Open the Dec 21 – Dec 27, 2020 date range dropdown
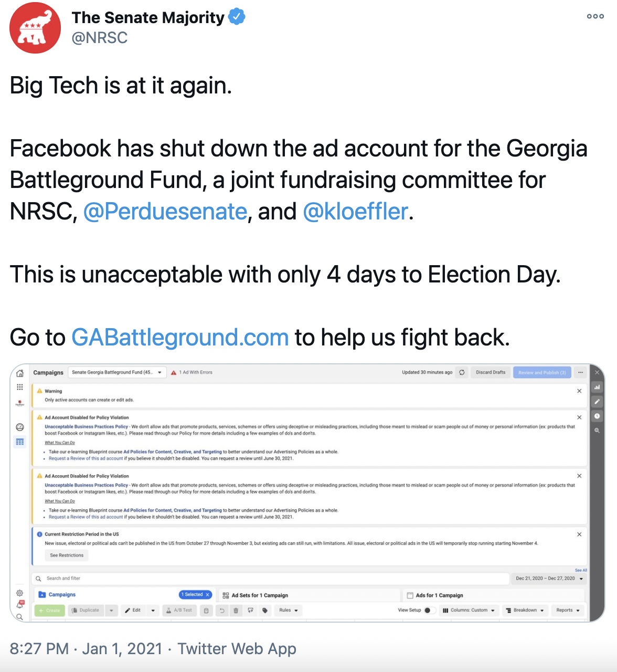This screenshot has height=672, width=617. click(x=549, y=579)
